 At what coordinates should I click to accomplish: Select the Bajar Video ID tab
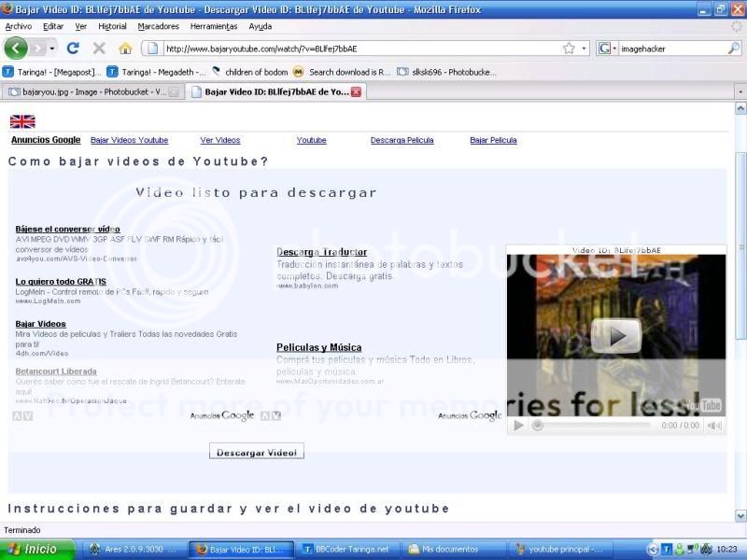275,91
